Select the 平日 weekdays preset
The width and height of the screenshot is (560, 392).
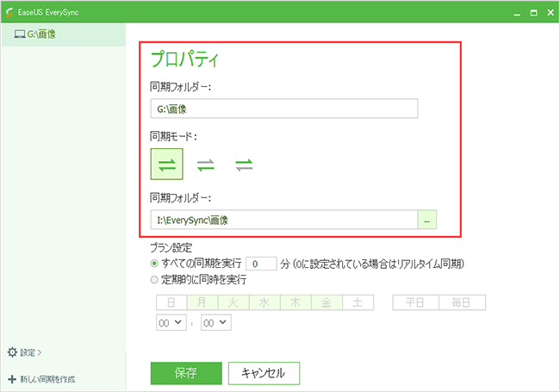[x=416, y=302]
